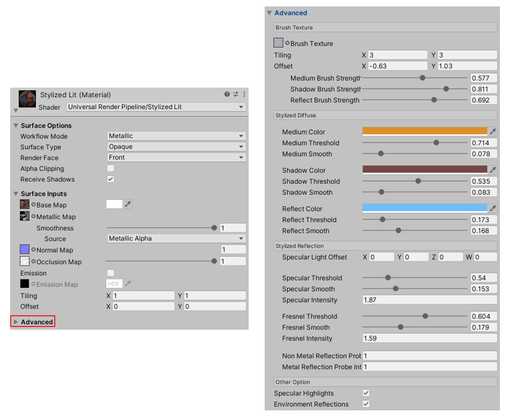Click the Specular Light Offset X field
Viewport: 509px width, 420px height.
(382, 257)
